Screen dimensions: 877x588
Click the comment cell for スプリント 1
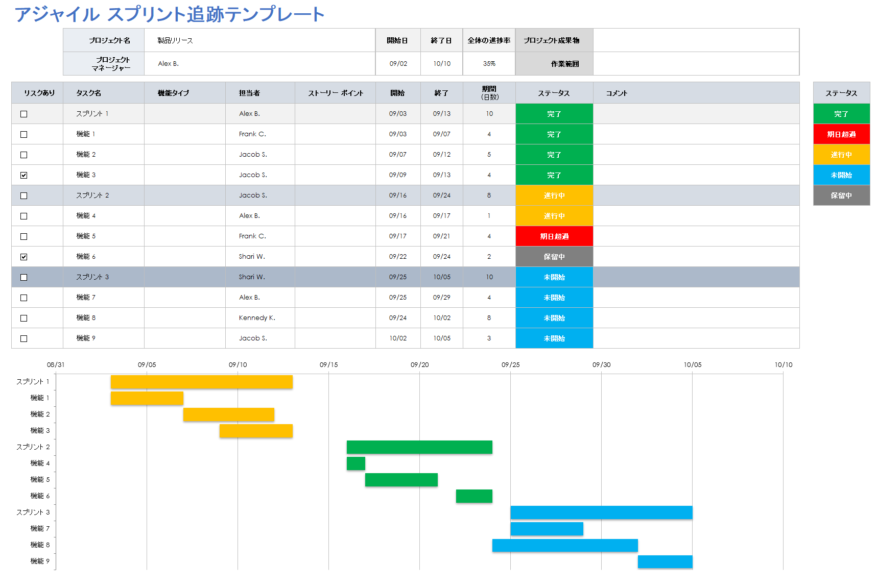(x=696, y=114)
